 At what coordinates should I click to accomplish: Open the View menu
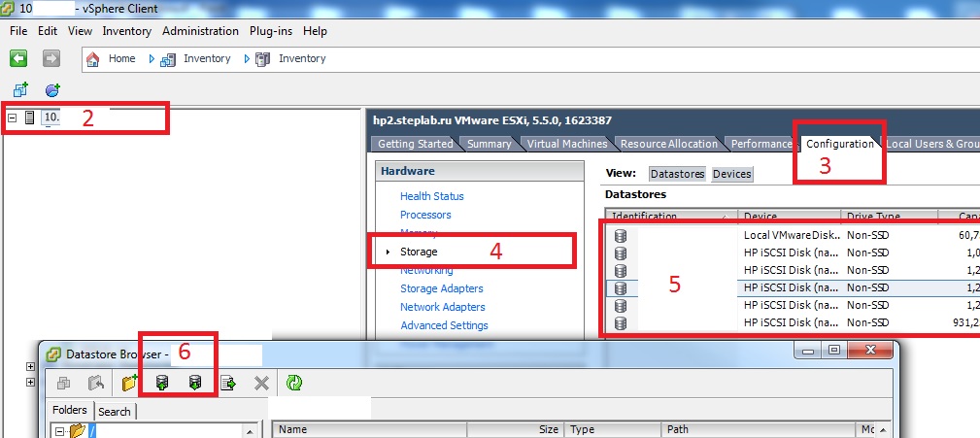click(x=80, y=31)
